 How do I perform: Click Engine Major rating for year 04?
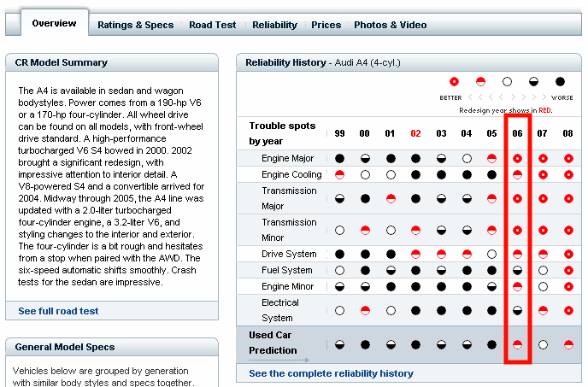(467, 159)
